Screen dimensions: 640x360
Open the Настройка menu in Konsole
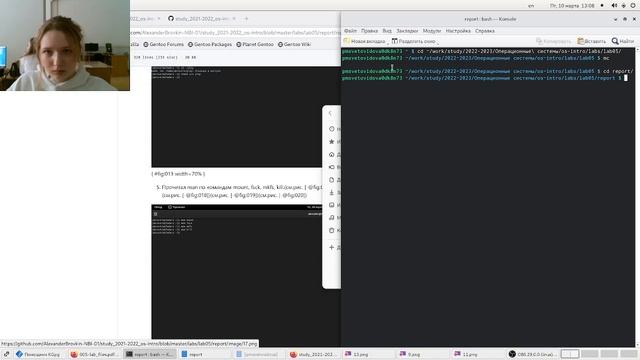(458, 31)
